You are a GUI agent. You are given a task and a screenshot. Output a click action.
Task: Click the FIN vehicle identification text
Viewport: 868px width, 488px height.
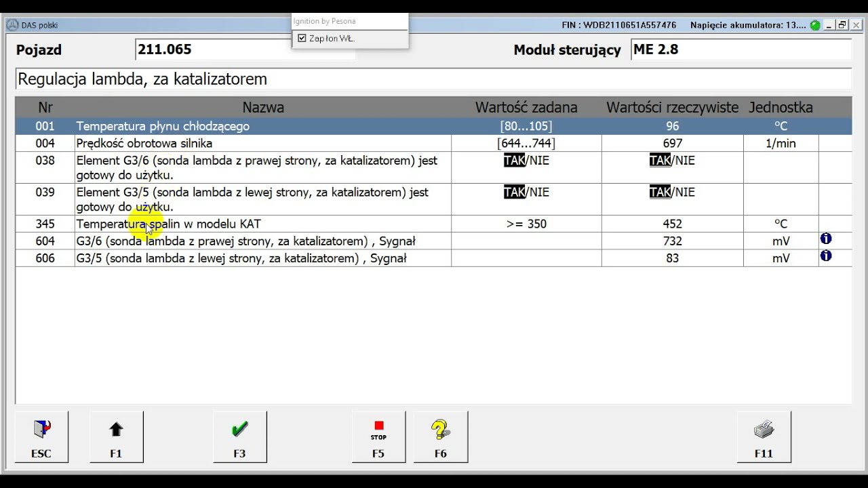coord(619,25)
